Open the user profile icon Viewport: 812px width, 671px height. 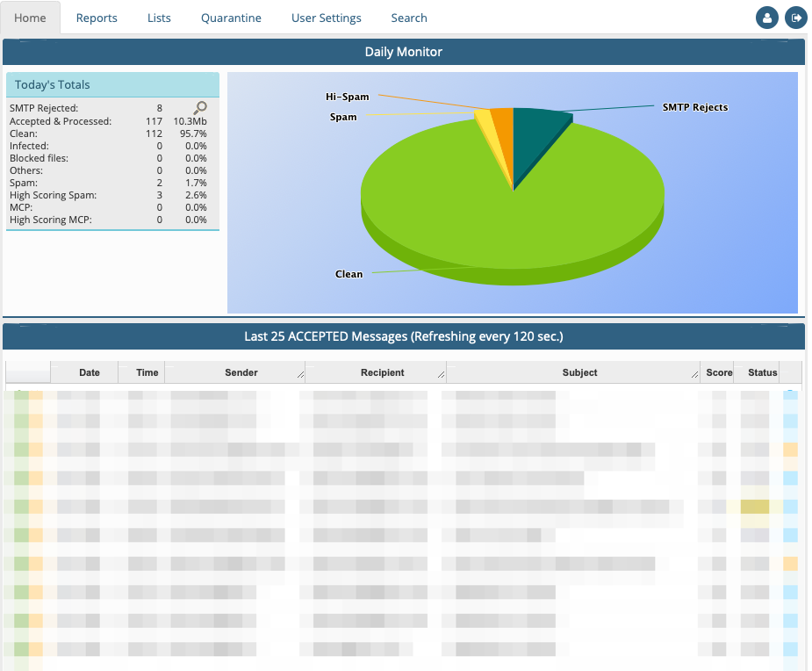coord(767,18)
